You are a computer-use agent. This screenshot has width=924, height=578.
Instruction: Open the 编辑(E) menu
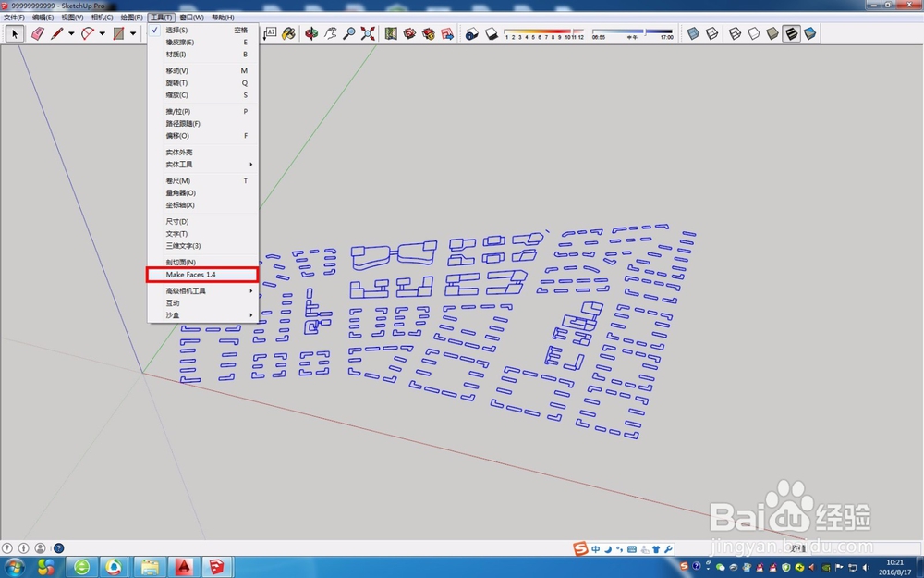(x=43, y=17)
